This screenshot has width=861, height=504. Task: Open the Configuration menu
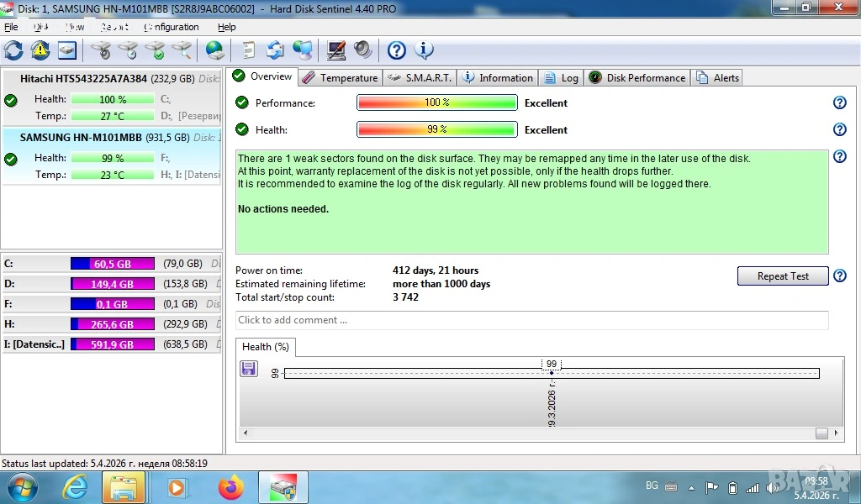[172, 27]
